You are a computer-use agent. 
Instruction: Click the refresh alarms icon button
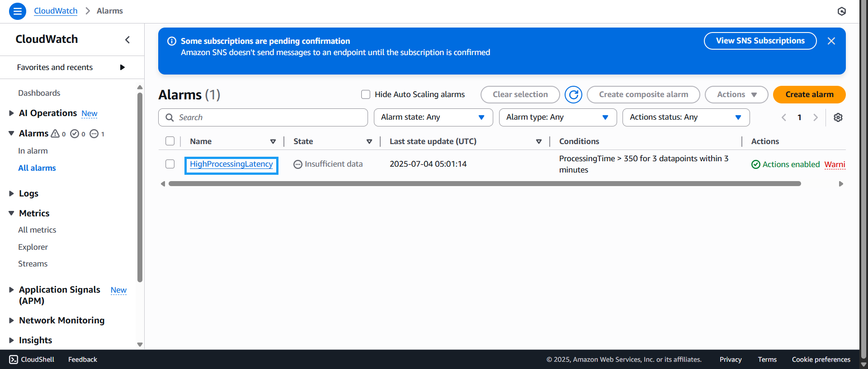pyautogui.click(x=573, y=95)
